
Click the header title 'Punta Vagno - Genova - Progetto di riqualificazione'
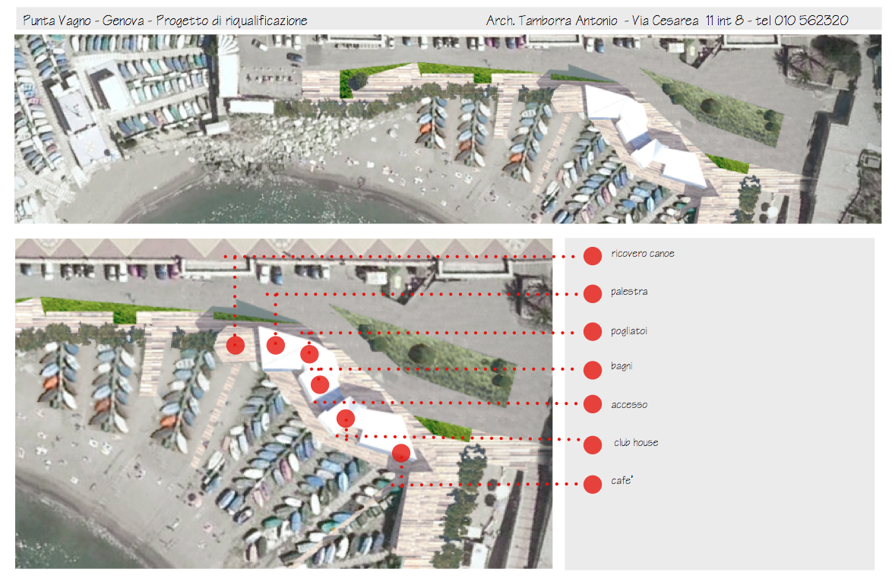(x=165, y=21)
